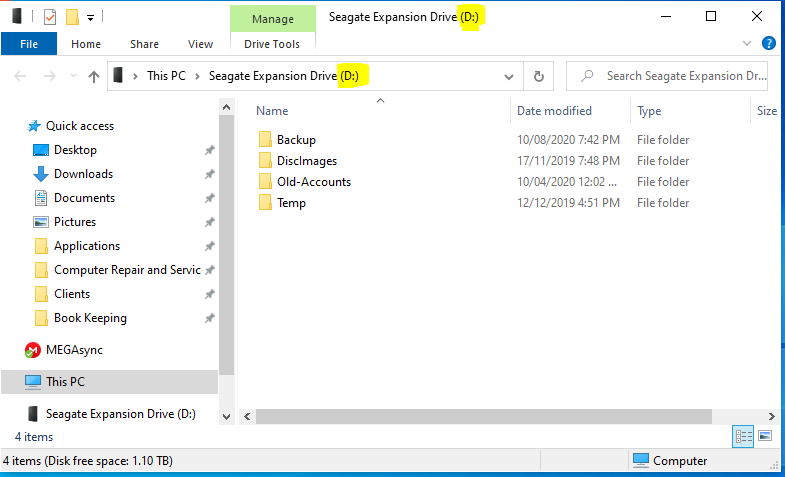This screenshot has height=477, width=785.
Task: Open the Recent locations dropdown
Action: [73, 76]
